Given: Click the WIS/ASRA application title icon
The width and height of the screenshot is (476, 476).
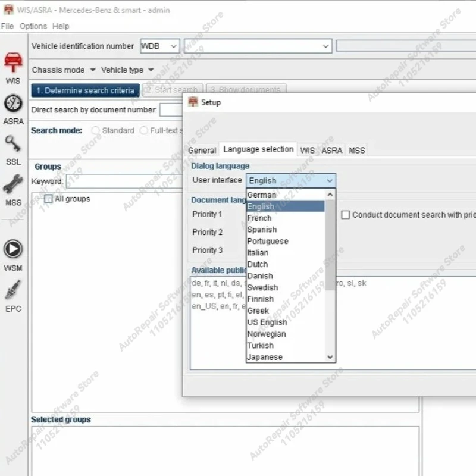Looking at the screenshot, I should click(8, 10).
